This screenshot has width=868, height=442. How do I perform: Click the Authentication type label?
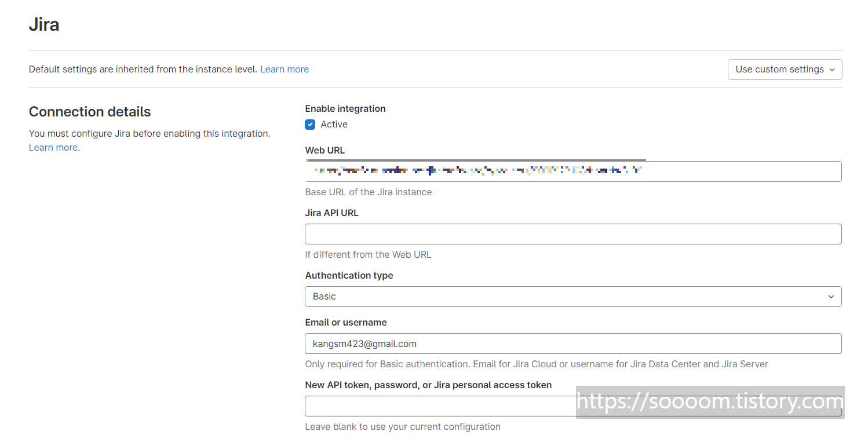click(x=349, y=276)
